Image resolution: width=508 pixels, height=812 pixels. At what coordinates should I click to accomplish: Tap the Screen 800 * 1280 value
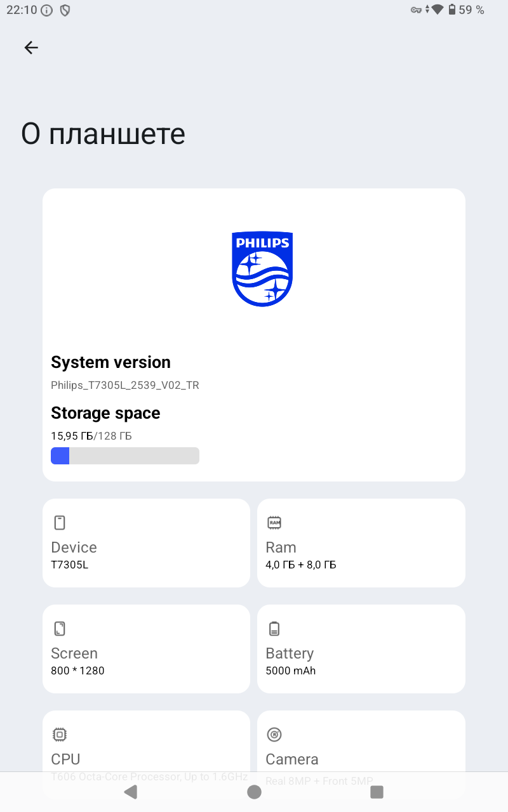point(77,671)
